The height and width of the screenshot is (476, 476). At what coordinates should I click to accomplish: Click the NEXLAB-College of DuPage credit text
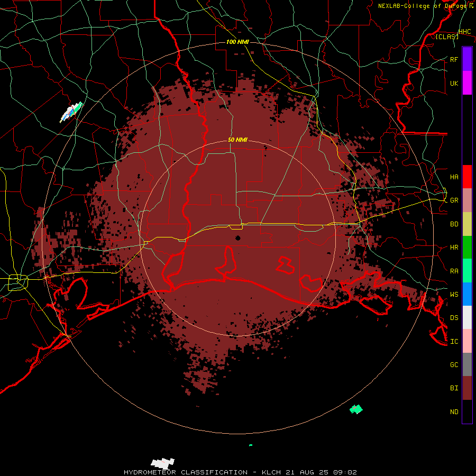click(x=422, y=6)
